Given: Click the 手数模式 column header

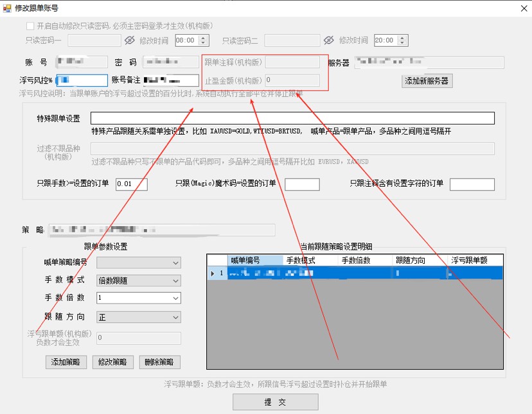Looking at the screenshot, I should click(310, 261).
